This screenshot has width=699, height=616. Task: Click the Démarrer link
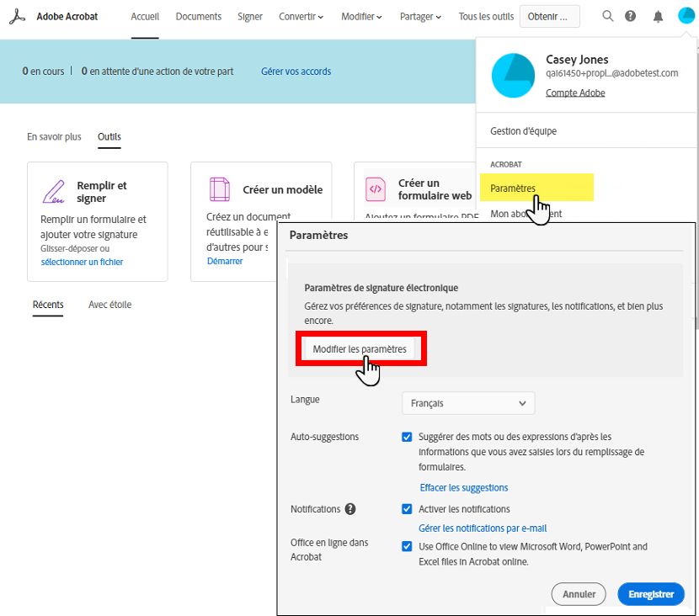(x=225, y=261)
